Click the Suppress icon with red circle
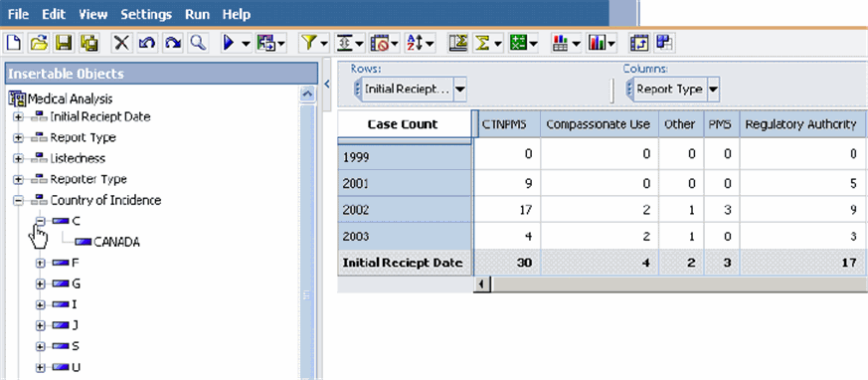Viewport: 868px width, 380px height. (x=380, y=43)
